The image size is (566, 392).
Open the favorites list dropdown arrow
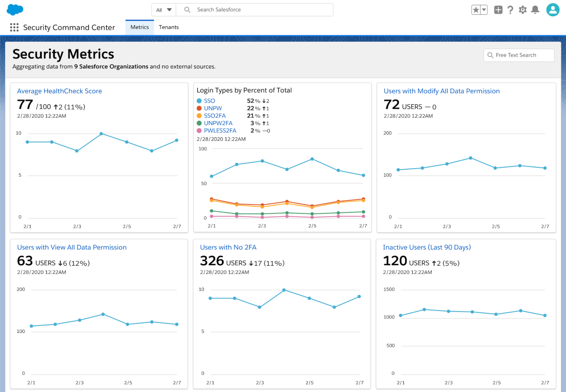pos(484,10)
